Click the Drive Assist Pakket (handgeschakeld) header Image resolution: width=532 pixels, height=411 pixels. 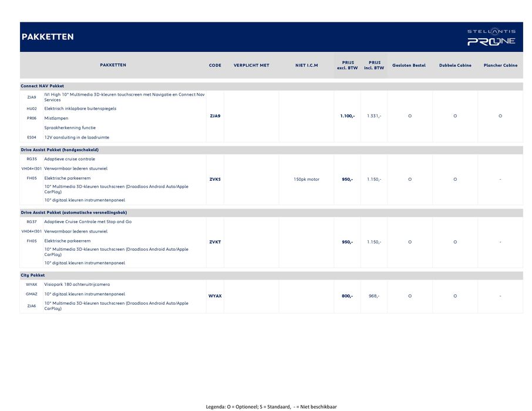(x=59, y=150)
